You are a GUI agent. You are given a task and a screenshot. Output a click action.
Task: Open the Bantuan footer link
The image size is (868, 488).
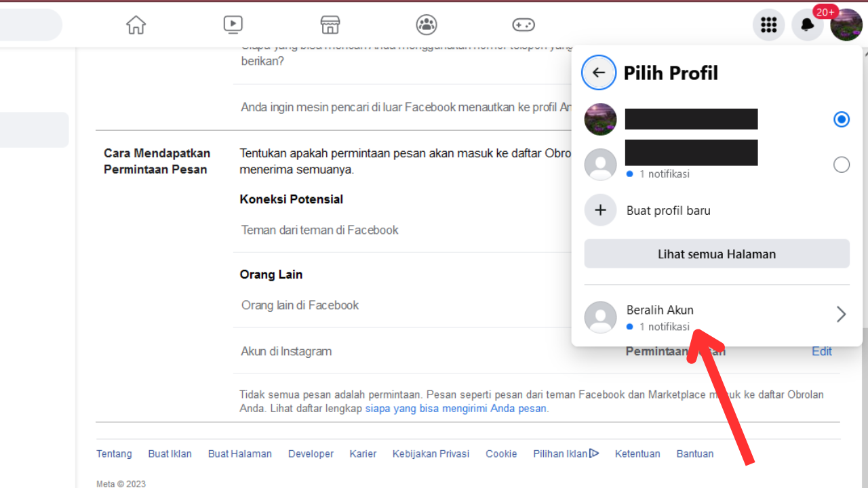695,453
